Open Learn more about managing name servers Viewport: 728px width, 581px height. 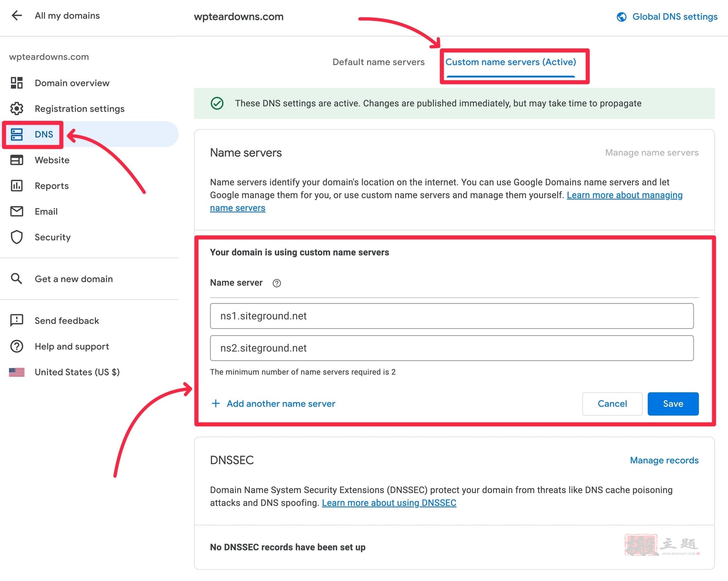[x=624, y=195]
